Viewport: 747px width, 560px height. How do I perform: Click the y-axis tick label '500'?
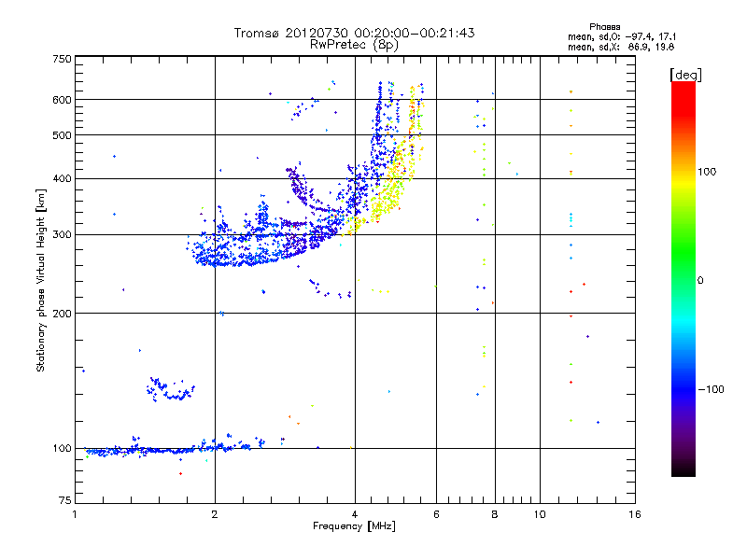pyautogui.click(x=62, y=135)
